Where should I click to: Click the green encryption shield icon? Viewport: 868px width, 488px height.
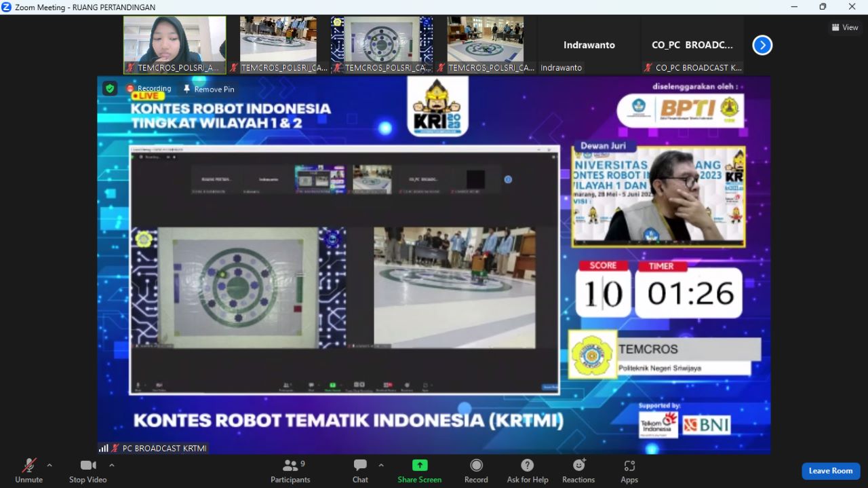click(x=109, y=88)
